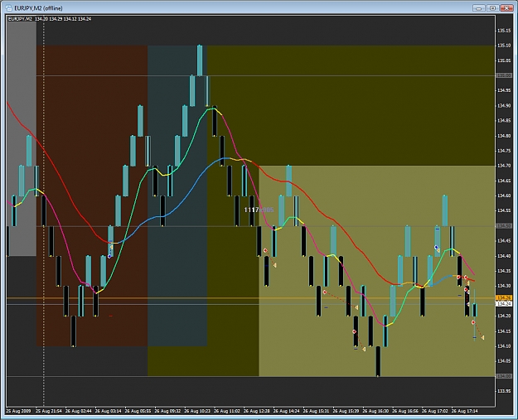Click the gray 134.50 level price tag
Image resolution: width=518 pixels, height=420 pixels.
[x=504, y=226]
